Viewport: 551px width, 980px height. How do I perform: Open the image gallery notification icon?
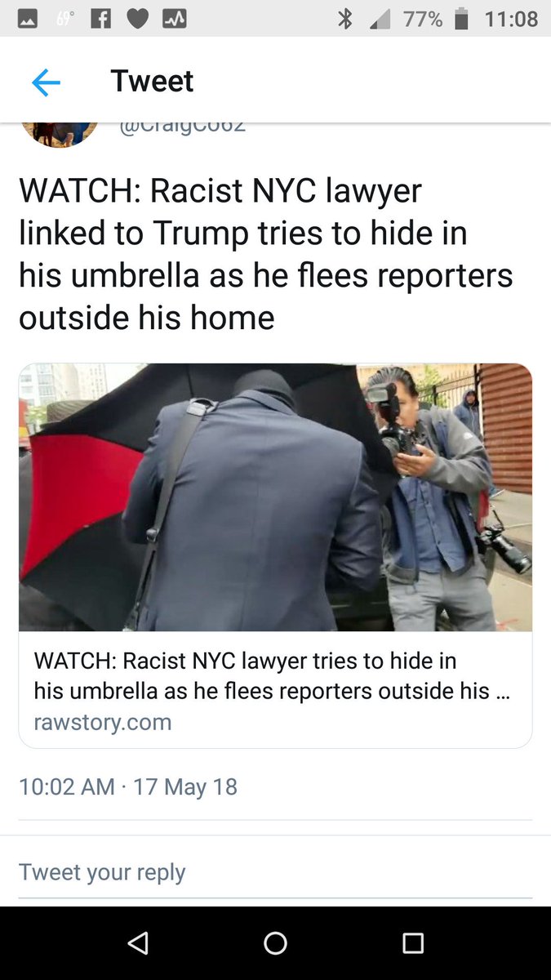pos(28,19)
